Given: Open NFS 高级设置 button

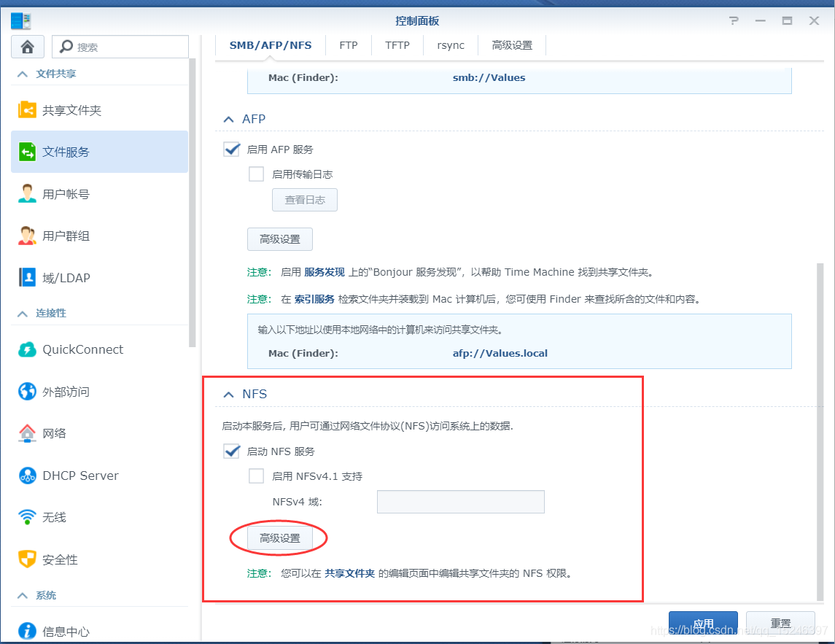Looking at the screenshot, I should click(x=279, y=538).
